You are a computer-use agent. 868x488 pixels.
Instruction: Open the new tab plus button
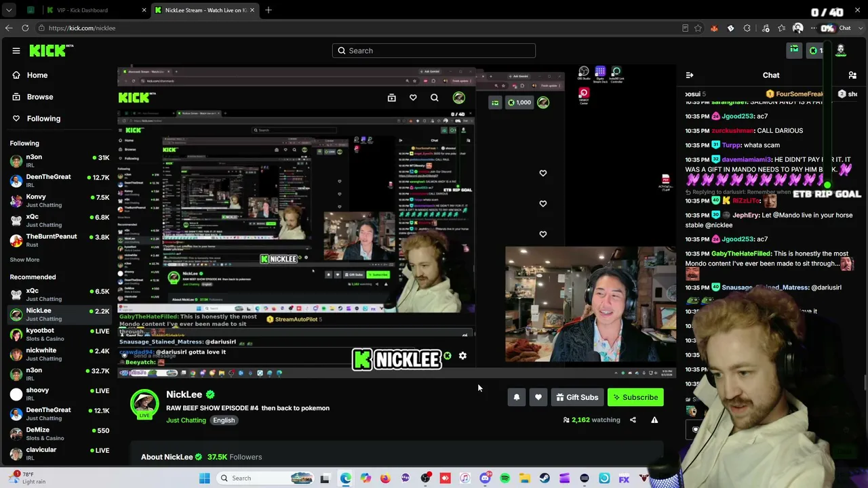(x=269, y=10)
